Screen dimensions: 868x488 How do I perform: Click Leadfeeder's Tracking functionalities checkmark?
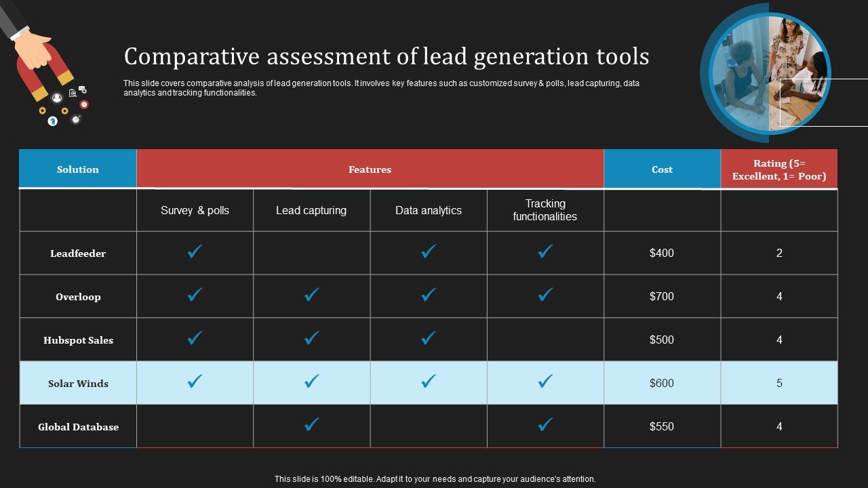click(545, 251)
